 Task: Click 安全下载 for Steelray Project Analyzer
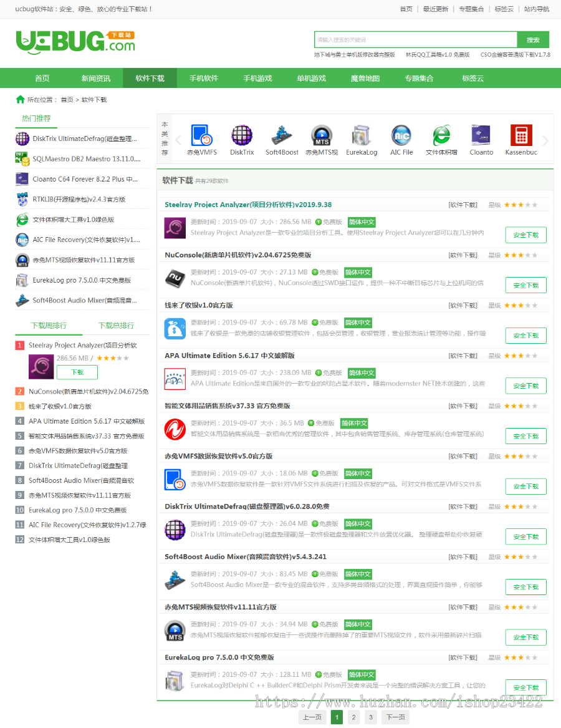pyautogui.click(x=525, y=235)
